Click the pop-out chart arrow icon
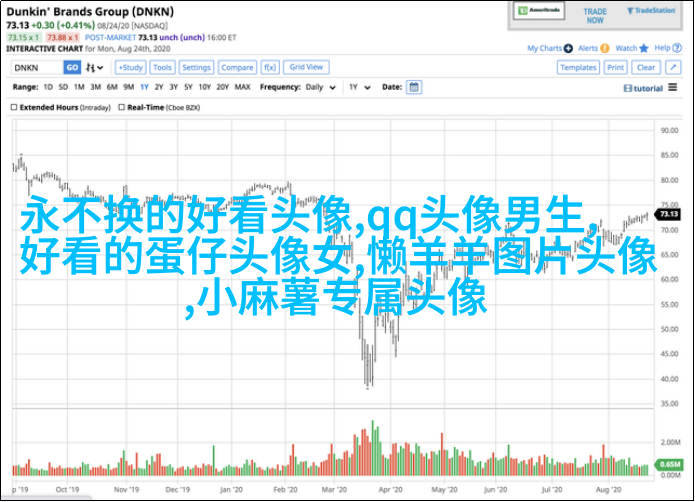 pos(673,67)
